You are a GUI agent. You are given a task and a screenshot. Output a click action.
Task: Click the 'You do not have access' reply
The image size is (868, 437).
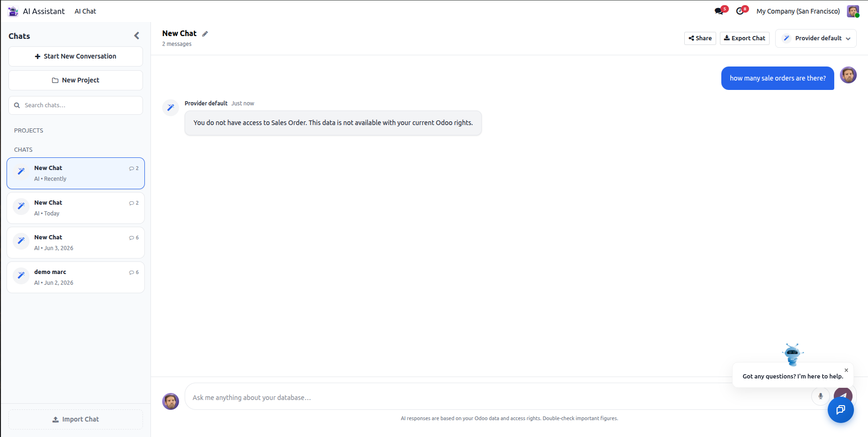(x=333, y=123)
